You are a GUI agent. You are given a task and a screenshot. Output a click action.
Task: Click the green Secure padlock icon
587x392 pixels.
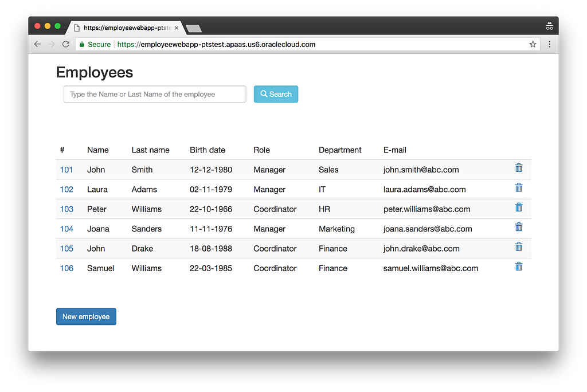tap(82, 44)
